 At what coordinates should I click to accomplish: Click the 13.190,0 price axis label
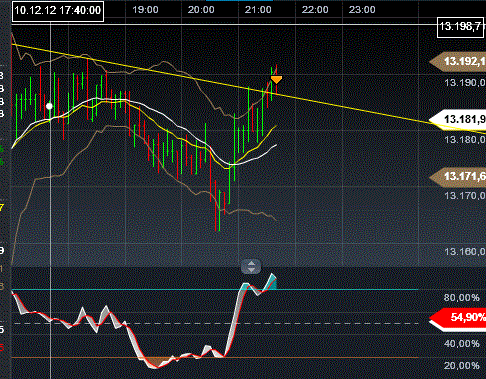point(465,82)
